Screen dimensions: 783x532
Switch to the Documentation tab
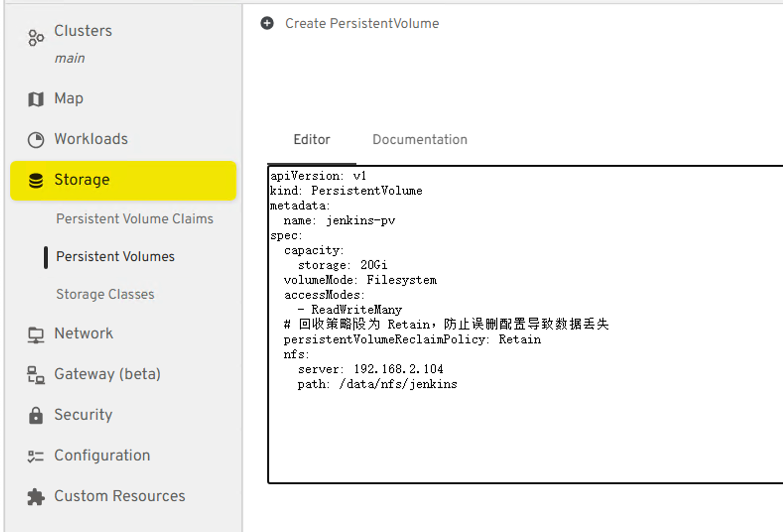click(x=420, y=139)
